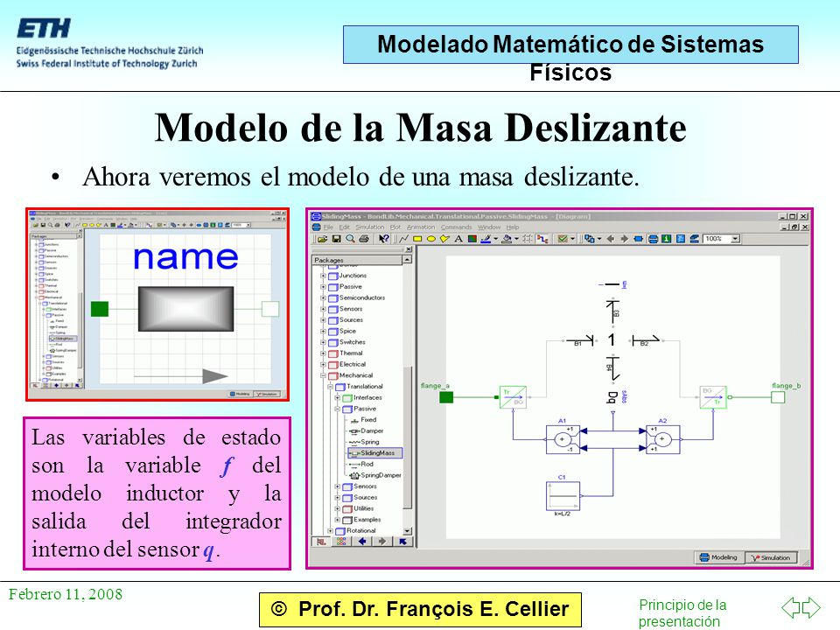
Task: Open the Window menu
Action: click(x=489, y=227)
